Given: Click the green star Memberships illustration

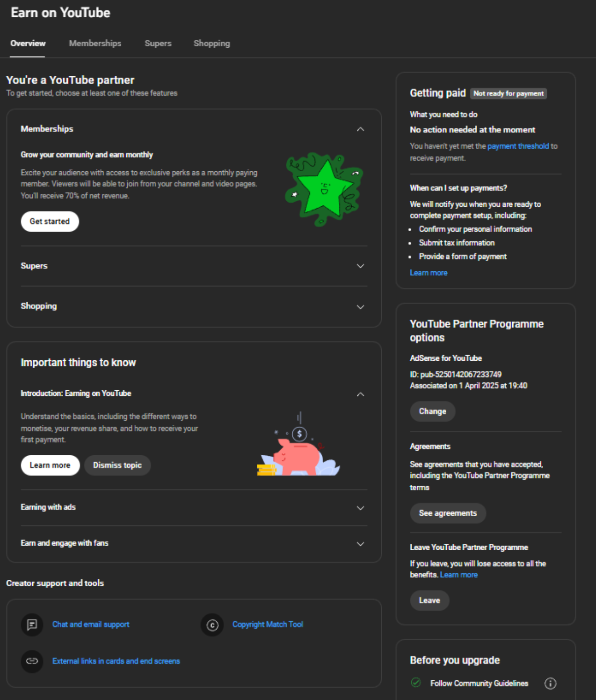Looking at the screenshot, I should click(x=324, y=189).
